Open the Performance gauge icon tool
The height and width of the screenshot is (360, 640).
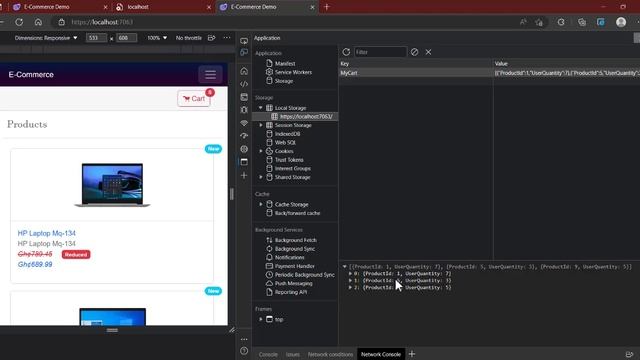point(244,136)
